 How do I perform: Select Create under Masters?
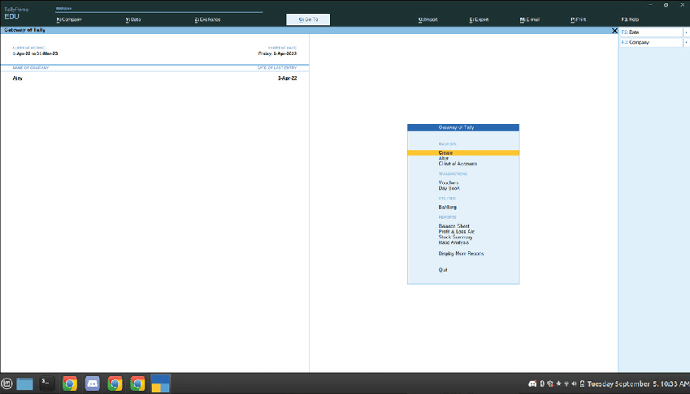[463, 153]
